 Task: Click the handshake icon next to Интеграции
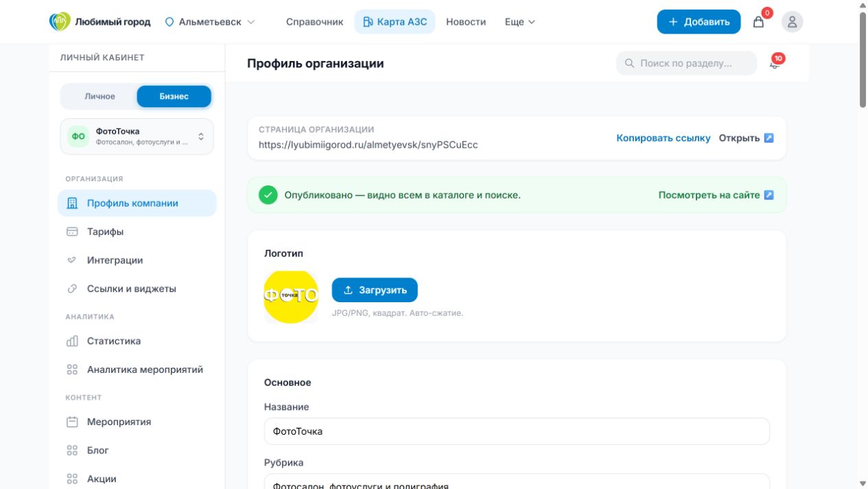click(x=72, y=260)
